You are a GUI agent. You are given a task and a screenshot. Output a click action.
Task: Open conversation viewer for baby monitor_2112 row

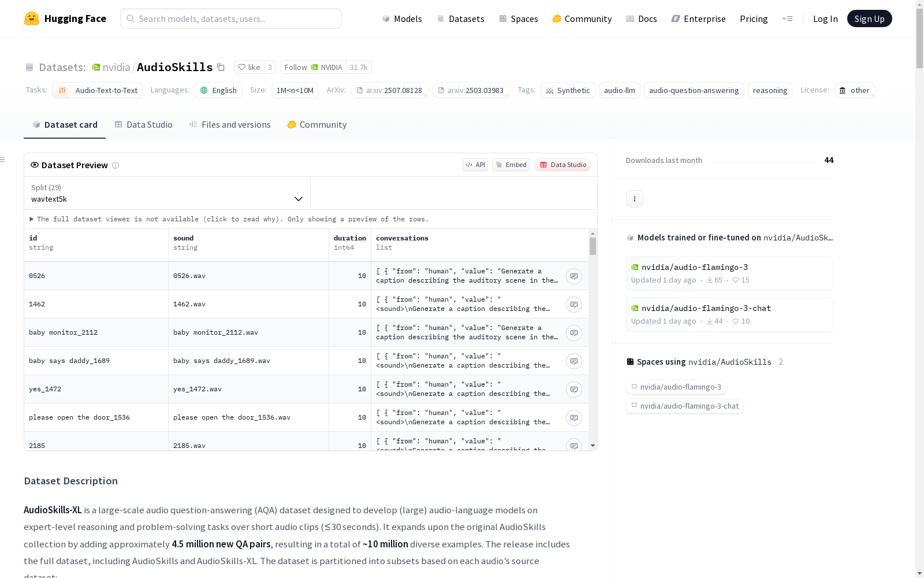[x=573, y=333]
